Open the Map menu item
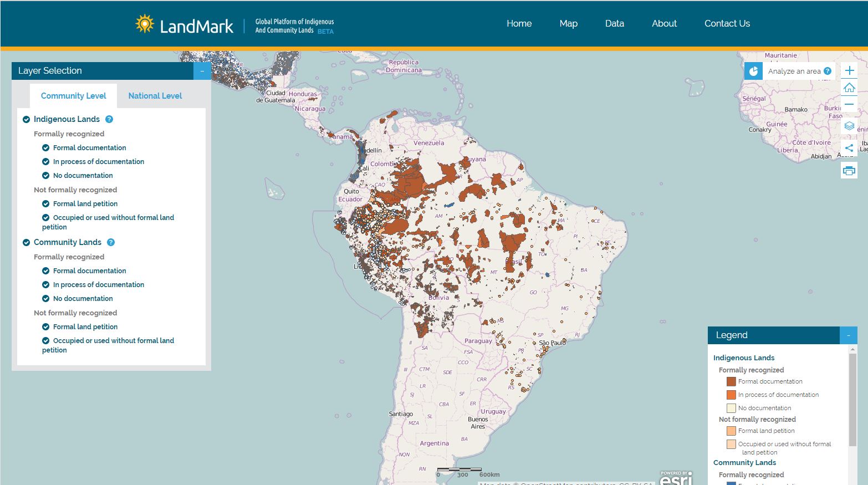 click(x=569, y=23)
